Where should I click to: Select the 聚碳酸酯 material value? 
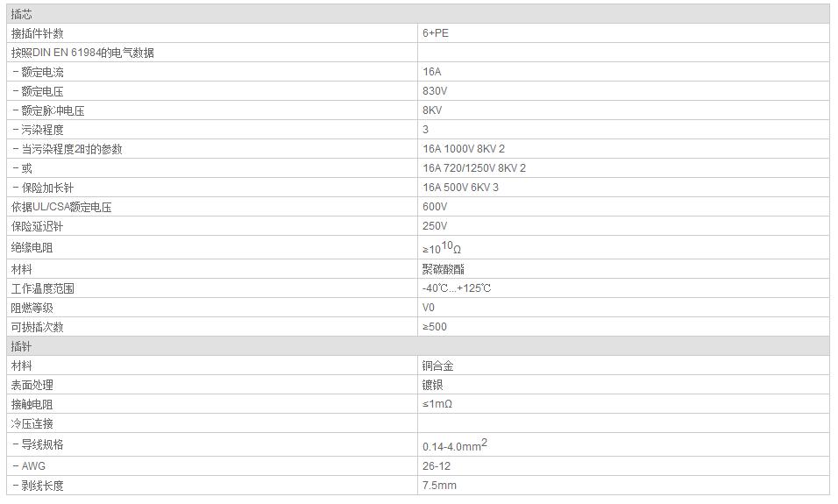coord(437,269)
